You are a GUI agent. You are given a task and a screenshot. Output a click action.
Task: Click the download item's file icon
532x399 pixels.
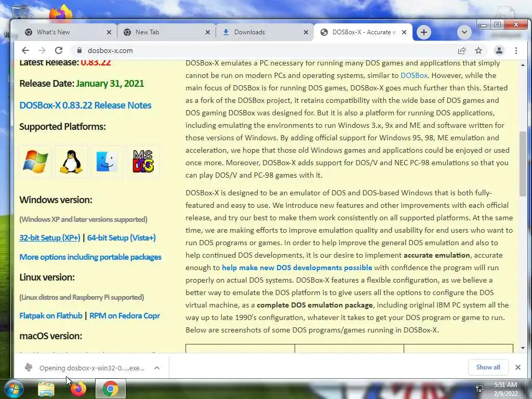pyautogui.click(x=29, y=367)
